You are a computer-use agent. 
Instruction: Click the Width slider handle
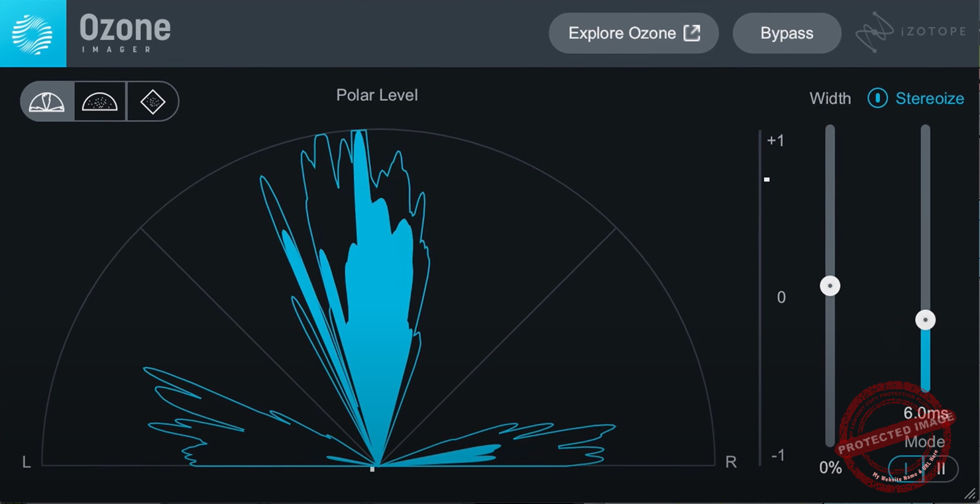pos(830,286)
